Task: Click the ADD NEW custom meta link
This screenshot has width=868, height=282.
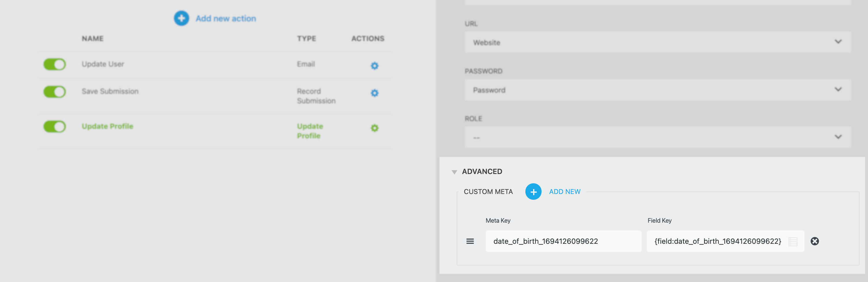Action: (564, 192)
